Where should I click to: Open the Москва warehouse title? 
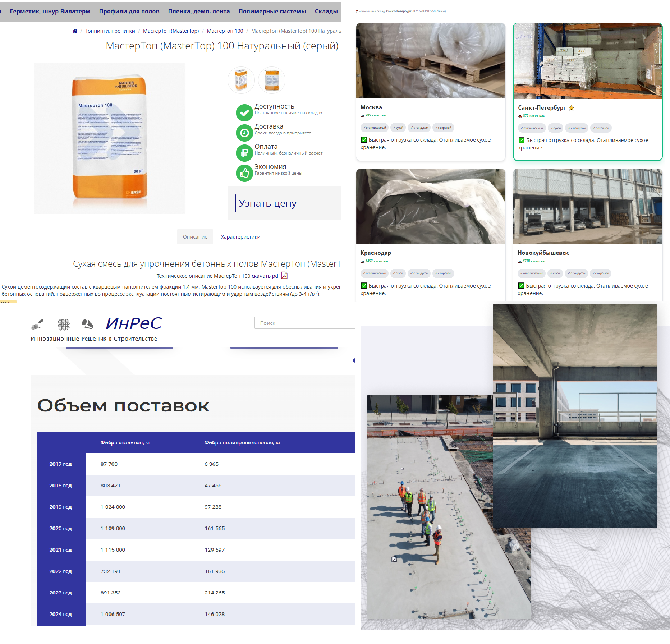point(371,107)
